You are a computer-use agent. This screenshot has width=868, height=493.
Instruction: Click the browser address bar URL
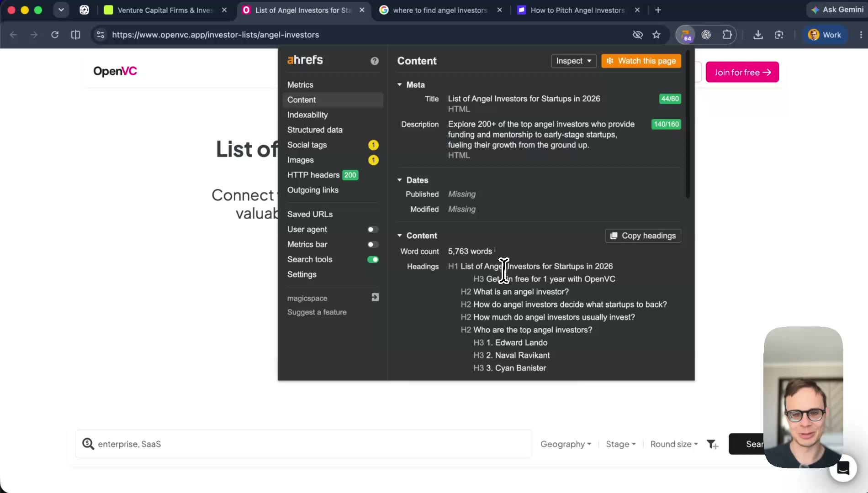click(x=216, y=35)
